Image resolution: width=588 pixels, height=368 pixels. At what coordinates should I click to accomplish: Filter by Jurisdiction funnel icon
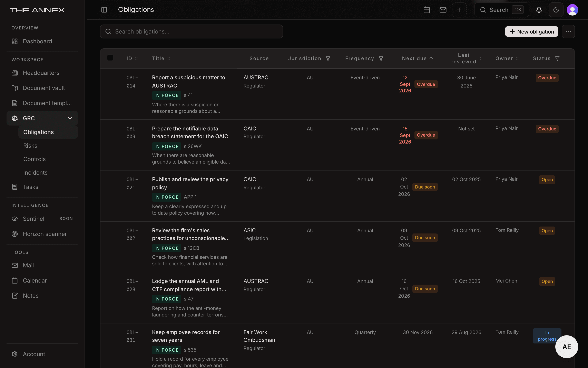pos(328,58)
